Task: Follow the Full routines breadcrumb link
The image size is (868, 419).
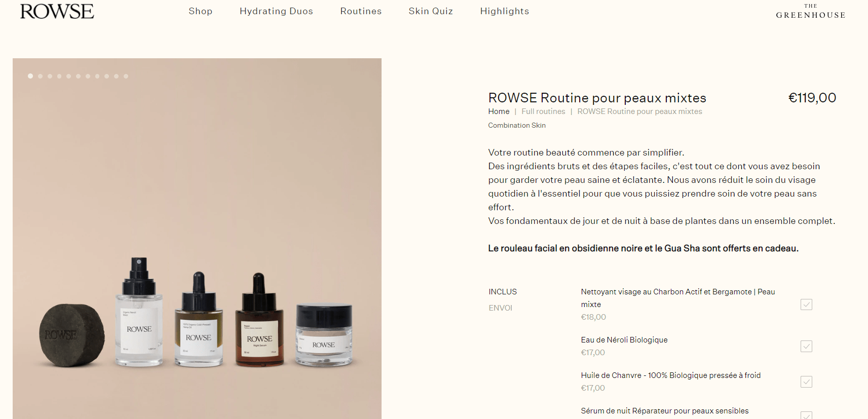Action: pyautogui.click(x=543, y=111)
